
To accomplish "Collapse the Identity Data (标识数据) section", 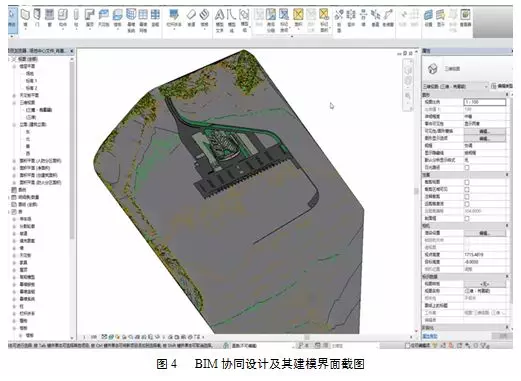I will (x=507, y=276).
